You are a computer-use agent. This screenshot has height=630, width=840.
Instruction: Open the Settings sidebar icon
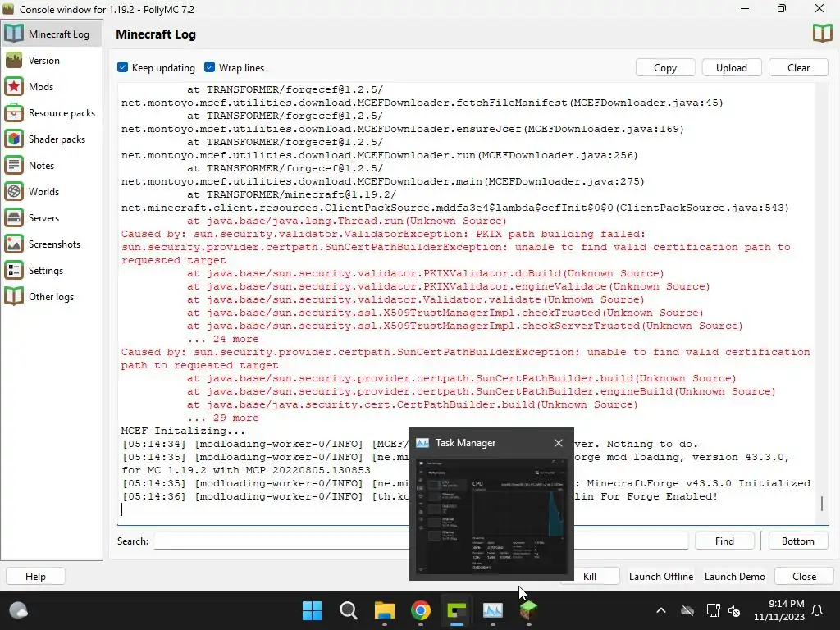pos(14,270)
